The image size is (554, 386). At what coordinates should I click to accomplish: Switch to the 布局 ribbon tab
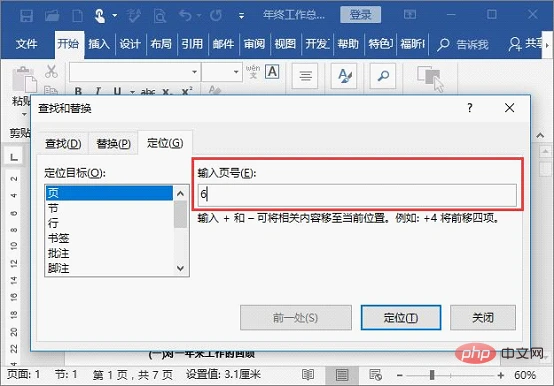coord(161,44)
